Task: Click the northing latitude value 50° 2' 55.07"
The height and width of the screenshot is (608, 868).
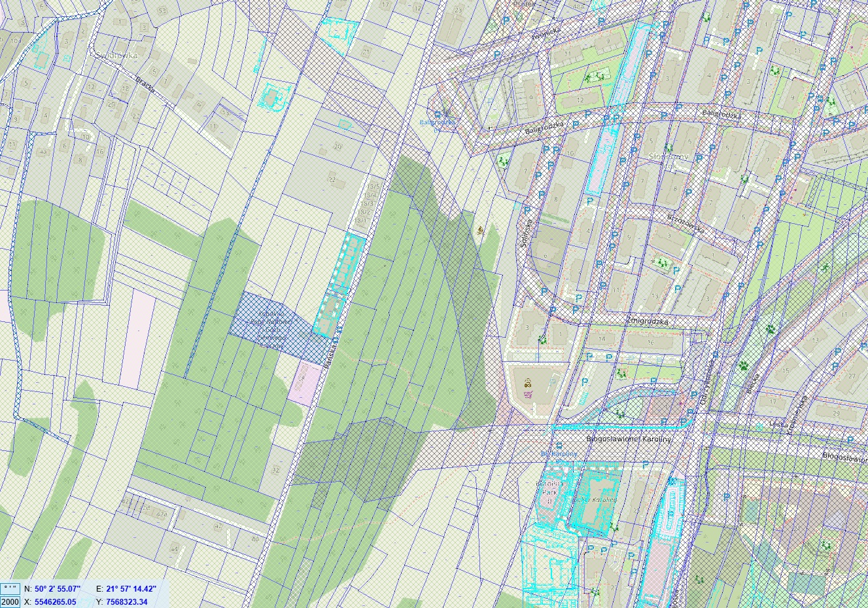Action: [58, 589]
